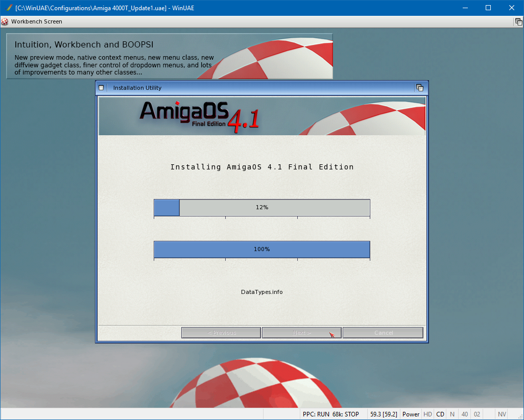Click the boing ball icon beside Workbench Screen
The width and height of the screenshot is (524, 420).
[5, 22]
